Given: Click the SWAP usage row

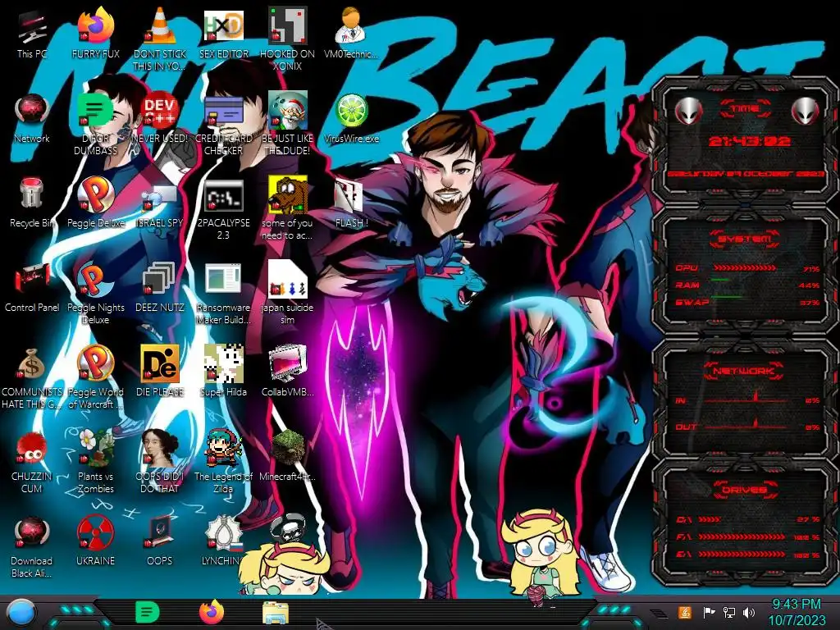Looking at the screenshot, I should tap(748, 302).
